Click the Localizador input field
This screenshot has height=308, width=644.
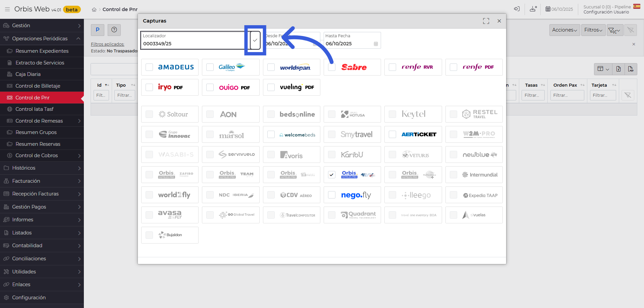(196, 40)
